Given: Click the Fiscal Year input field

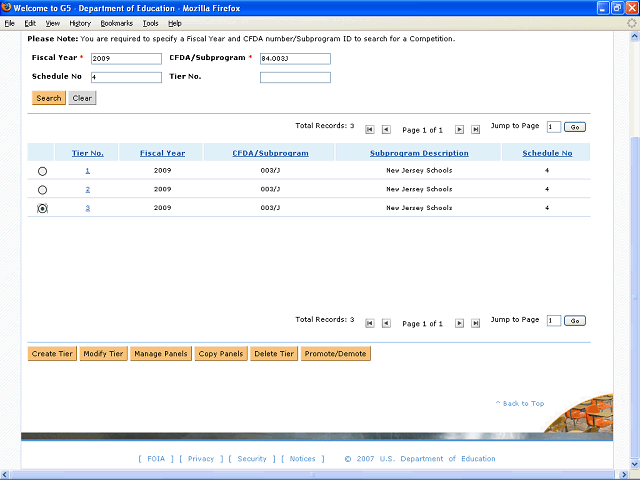Looking at the screenshot, I should (x=125, y=58).
